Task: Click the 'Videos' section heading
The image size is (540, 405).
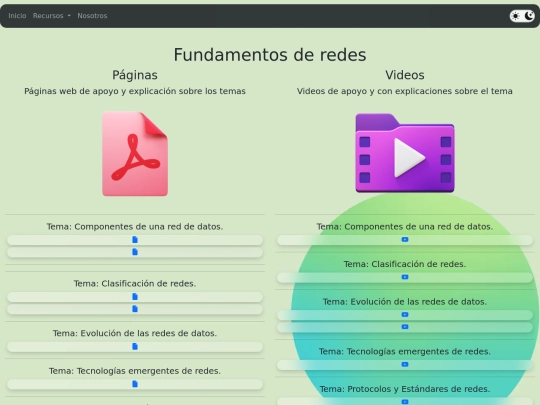Action: 405,75
